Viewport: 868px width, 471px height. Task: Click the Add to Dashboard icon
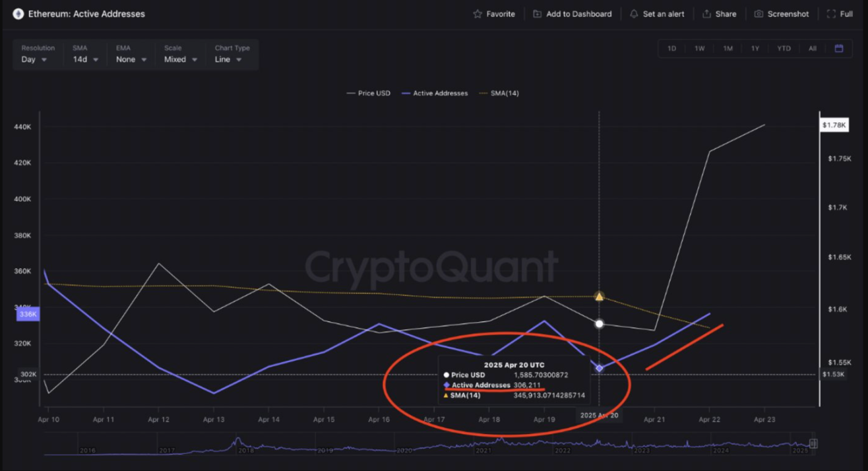pos(537,14)
